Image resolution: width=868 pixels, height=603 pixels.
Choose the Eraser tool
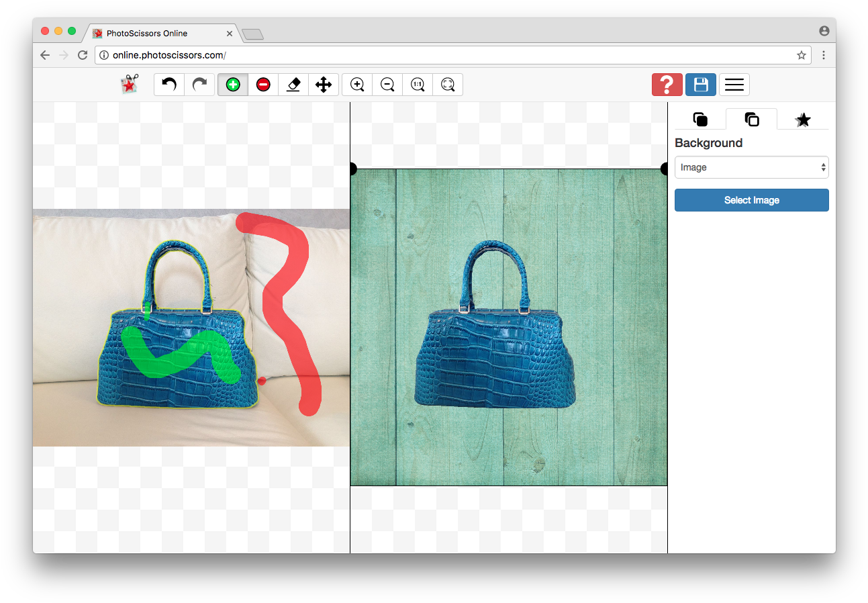(x=293, y=85)
